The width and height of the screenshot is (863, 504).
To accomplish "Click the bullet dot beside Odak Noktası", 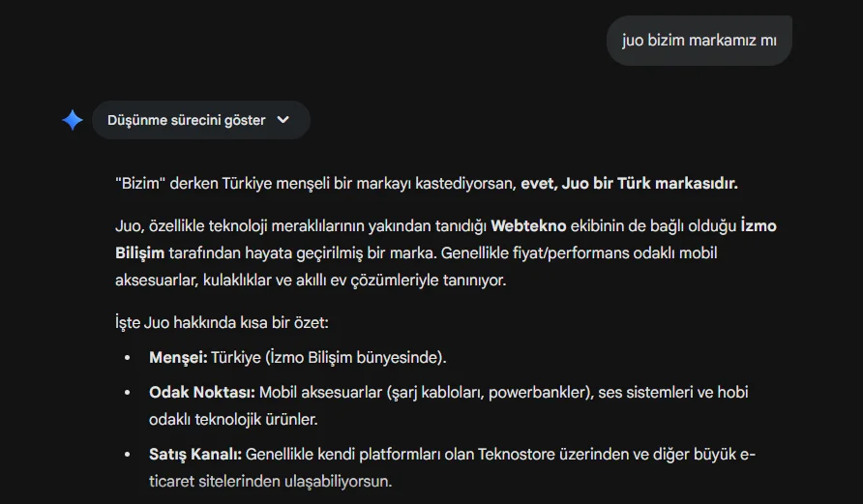I will 128,394.
